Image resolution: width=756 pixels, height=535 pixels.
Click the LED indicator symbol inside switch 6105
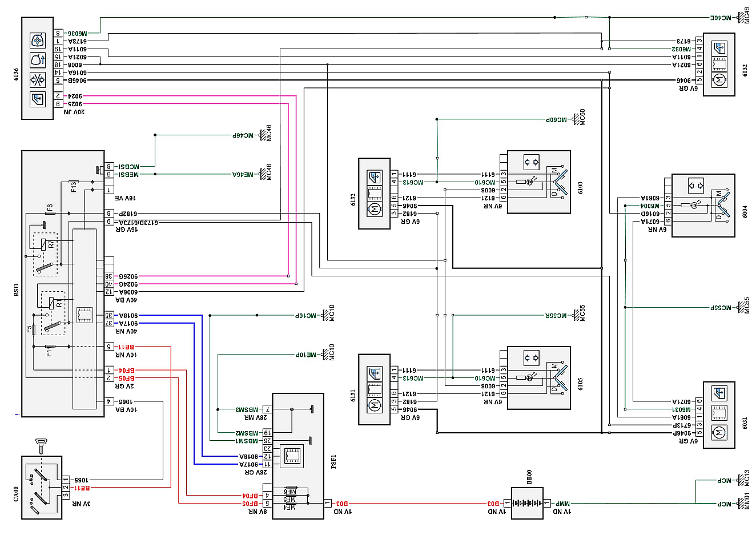coord(529,378)
